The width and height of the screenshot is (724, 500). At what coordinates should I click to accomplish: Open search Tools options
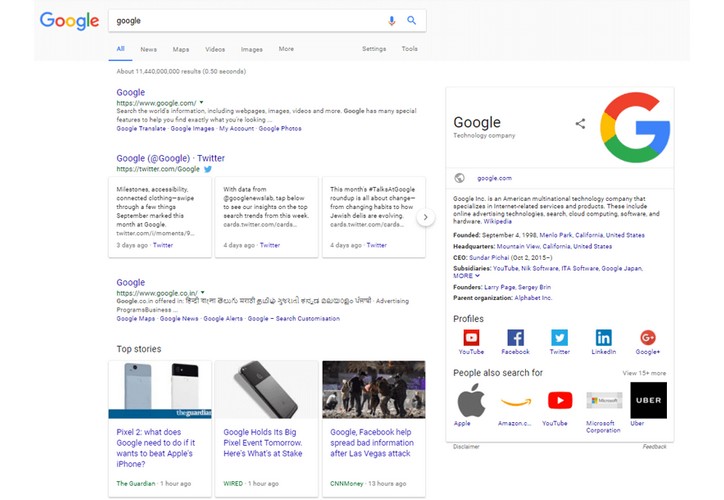[410, 48]
